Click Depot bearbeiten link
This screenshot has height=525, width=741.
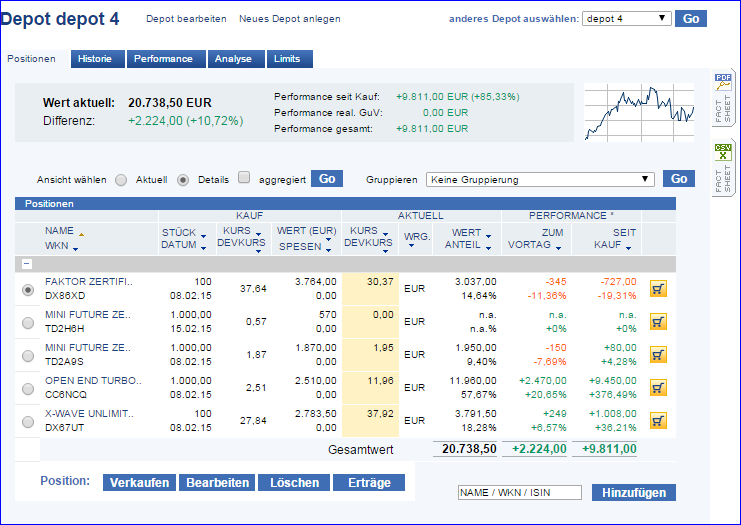pyautogui.click(x=186, y=19)
